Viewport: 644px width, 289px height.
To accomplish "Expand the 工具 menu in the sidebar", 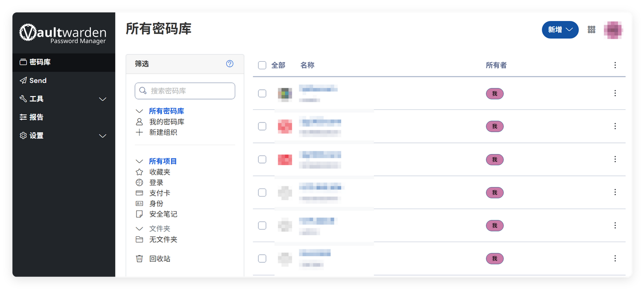I will (36, 99).
